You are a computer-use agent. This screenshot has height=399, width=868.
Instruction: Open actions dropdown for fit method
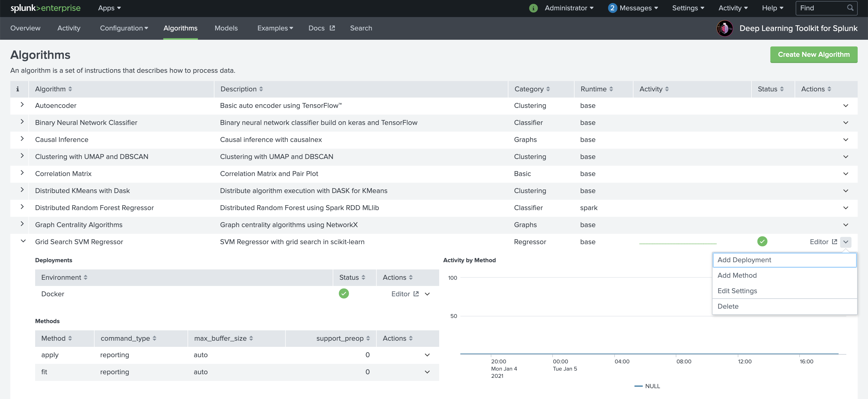[427, 372]
